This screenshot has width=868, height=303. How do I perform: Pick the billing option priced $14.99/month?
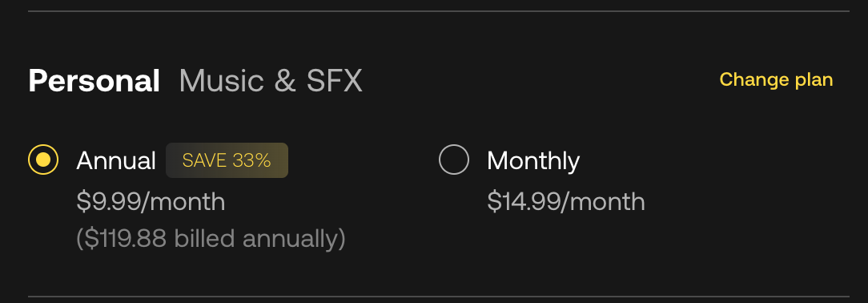coord(454,160)
